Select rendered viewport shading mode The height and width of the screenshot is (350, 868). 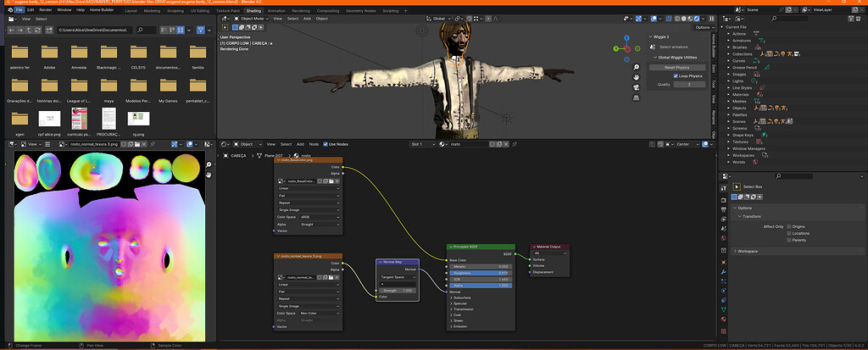tap(697, 19)
